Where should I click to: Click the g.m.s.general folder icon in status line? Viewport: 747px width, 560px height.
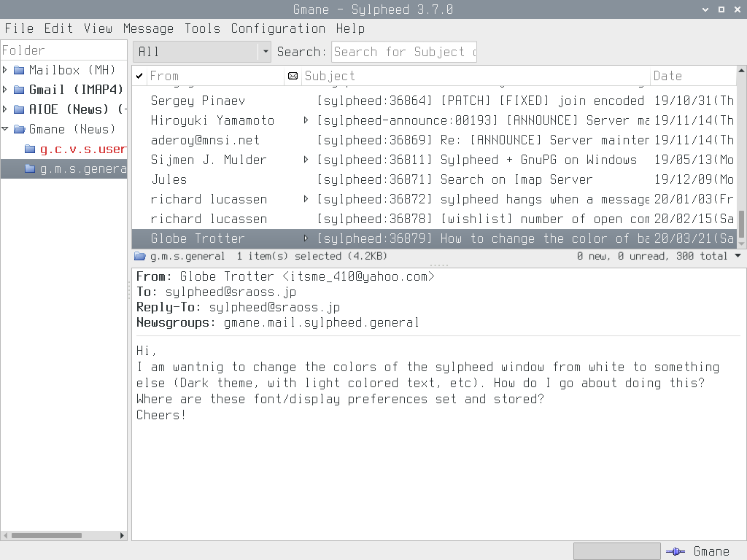tap(139, 256)
